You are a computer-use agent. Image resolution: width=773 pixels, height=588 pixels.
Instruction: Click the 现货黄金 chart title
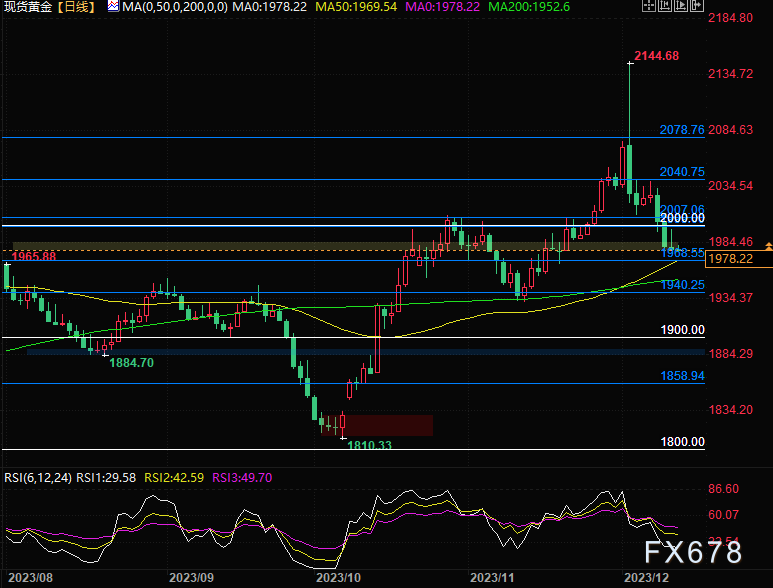pyautogui.click(x=26, y=7)
